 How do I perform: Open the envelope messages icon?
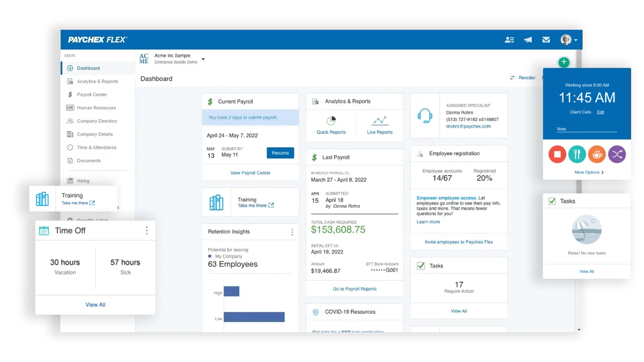[x=546, y=40]
